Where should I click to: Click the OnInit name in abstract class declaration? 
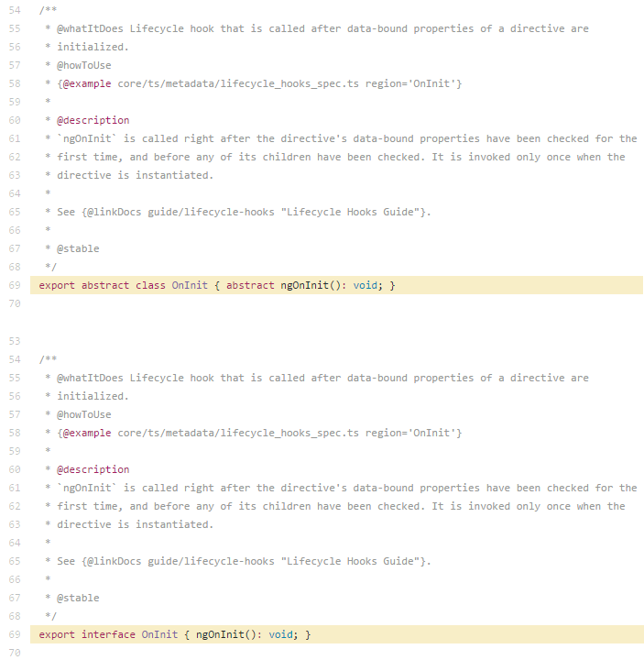coord(190,285)
